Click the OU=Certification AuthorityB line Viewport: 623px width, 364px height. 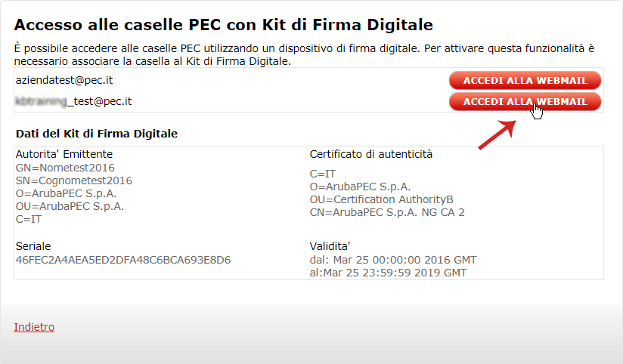pyautogui.click(x=381, y=199)
